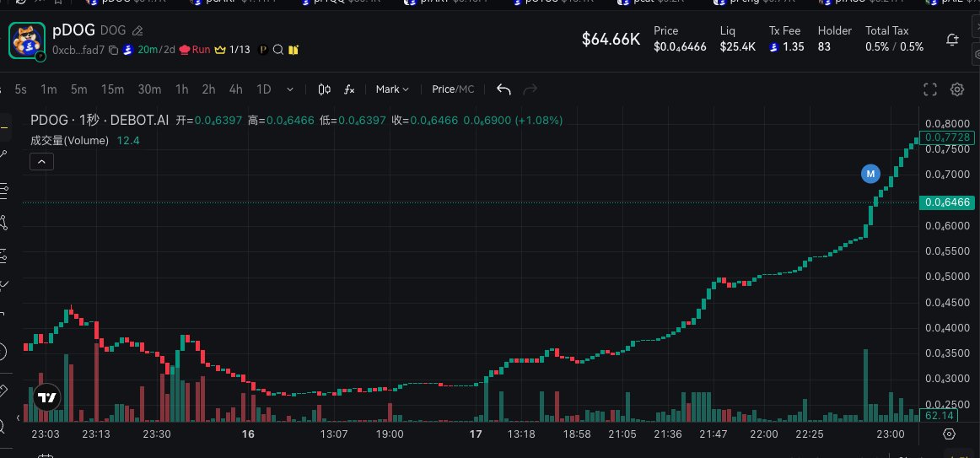Click the Tx Fee 1.35 stat
This screenshot has width=980, height=458.
[x=787, y=39]
